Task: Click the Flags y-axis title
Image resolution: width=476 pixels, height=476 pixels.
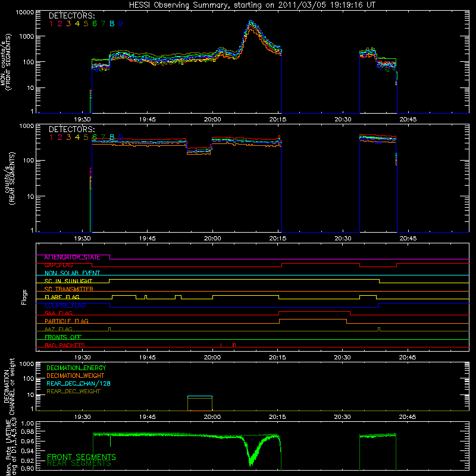Action: tap(24, 297)
